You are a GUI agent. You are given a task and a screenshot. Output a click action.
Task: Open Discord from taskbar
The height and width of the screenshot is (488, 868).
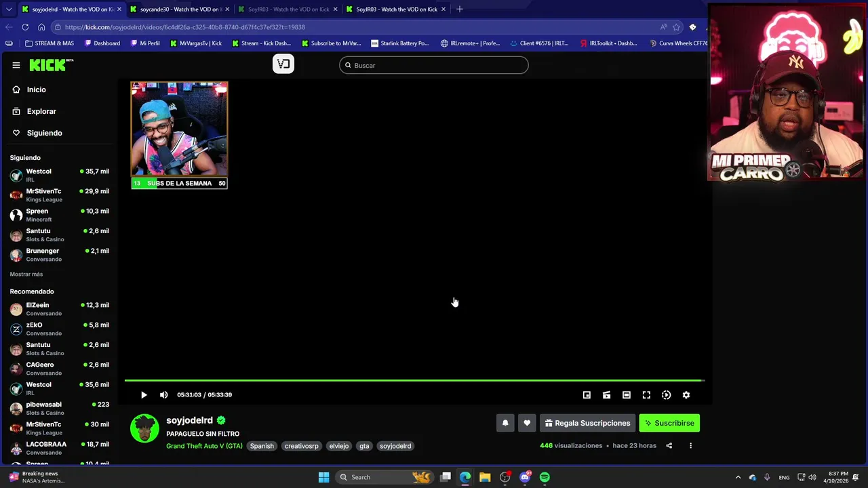click(525, 477)
